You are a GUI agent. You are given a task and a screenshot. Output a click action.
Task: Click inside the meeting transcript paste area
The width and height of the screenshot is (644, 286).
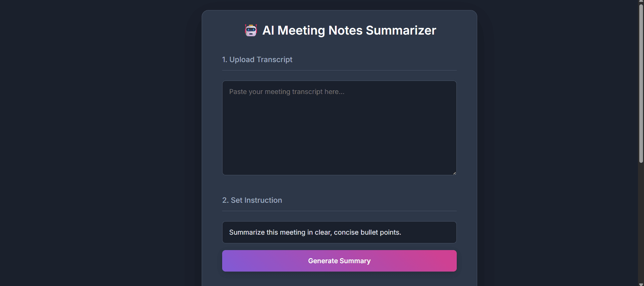coord(339,128)
